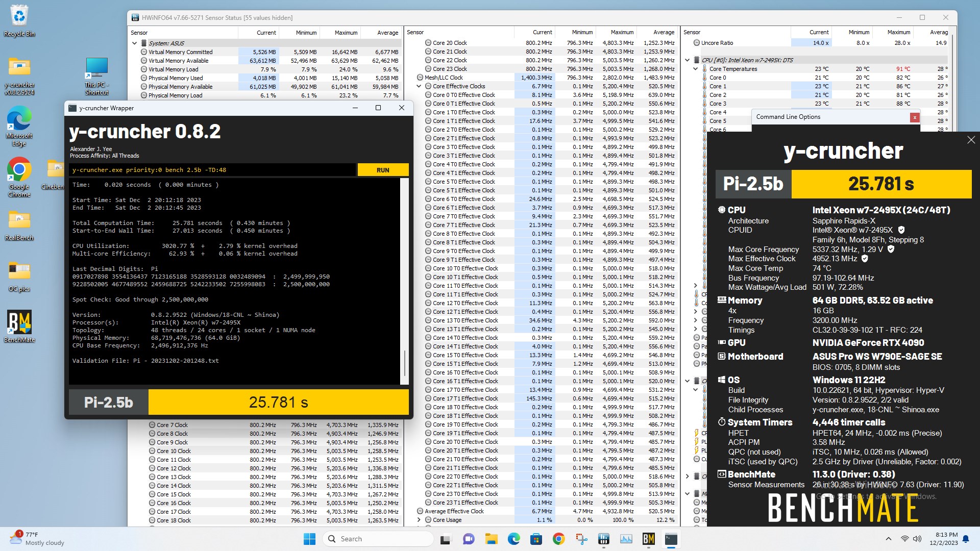Open the y-cruncher v0.8.2.9524 desktop shortcut

click(x=19, y=76)
